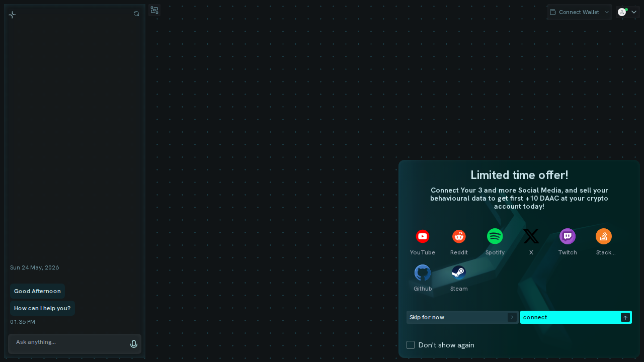Image resolution: width=644 pixels, height=362 pixels.
Task: Refresh the chat conversation
Action: [136, 14]
